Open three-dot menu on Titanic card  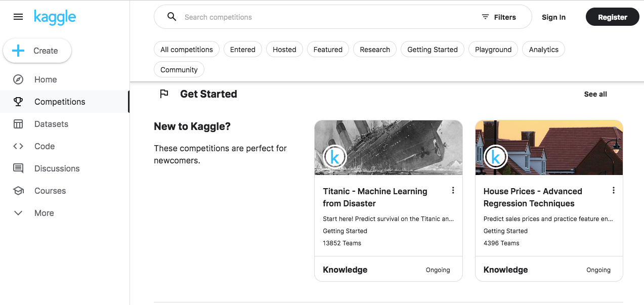[x=453, y=190]
